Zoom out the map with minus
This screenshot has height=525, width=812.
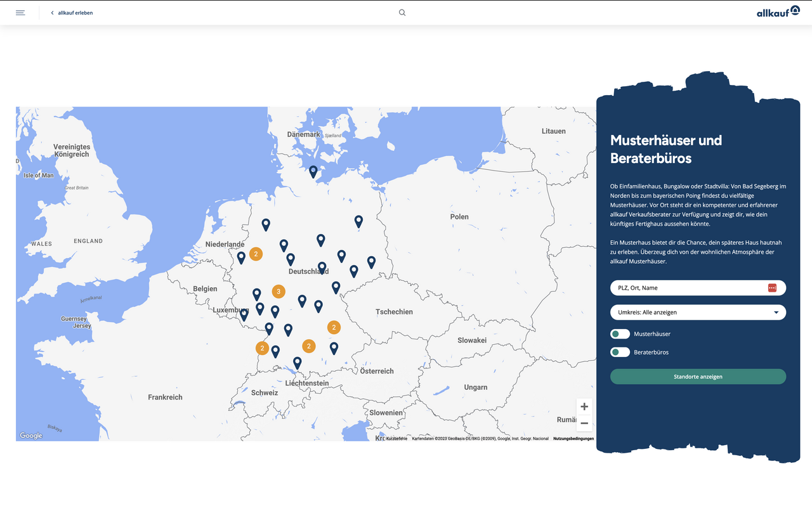[584, 423]
